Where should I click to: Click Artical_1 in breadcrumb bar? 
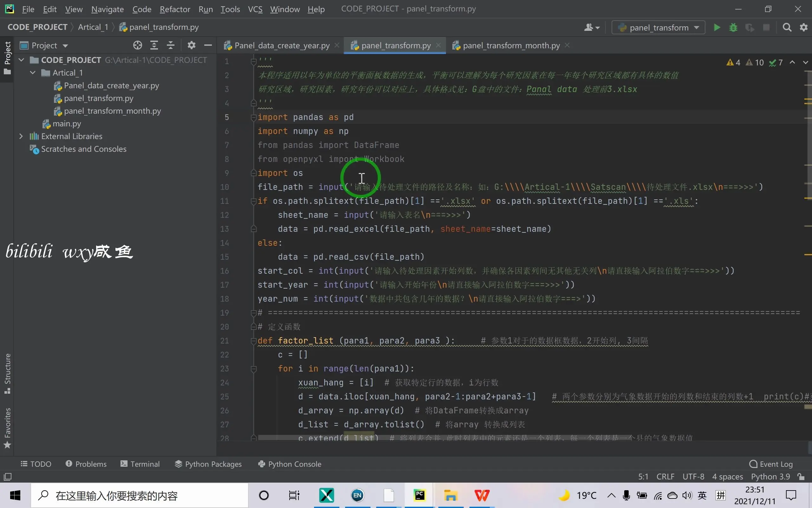[x=93, y=27]
